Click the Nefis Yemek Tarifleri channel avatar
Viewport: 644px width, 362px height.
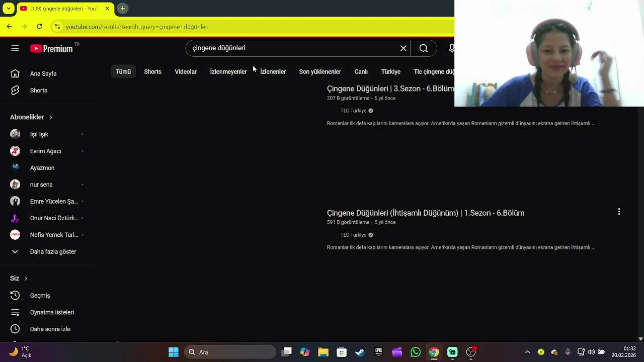[x=15, y=235]
